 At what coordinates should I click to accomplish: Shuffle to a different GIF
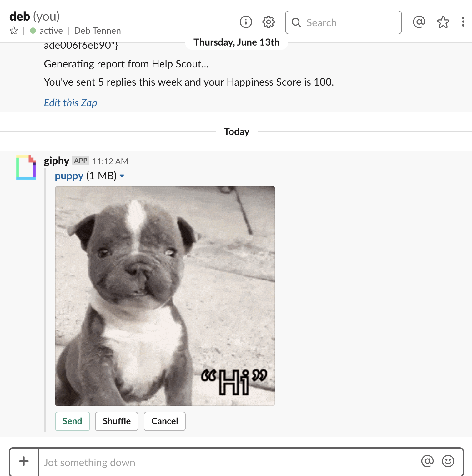117,421
